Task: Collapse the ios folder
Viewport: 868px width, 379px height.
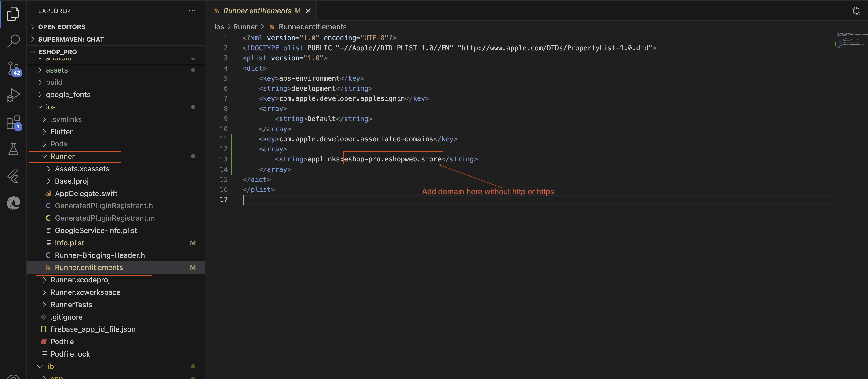Action: pos(116,107)
